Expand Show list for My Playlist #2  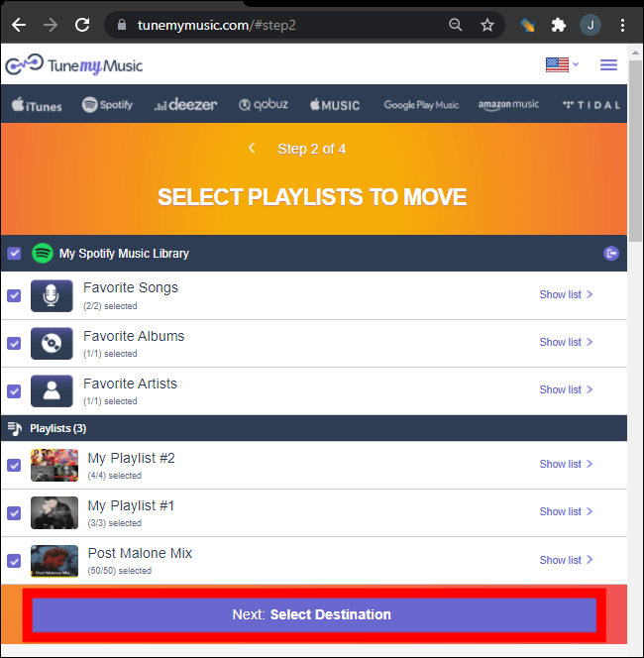566,464
